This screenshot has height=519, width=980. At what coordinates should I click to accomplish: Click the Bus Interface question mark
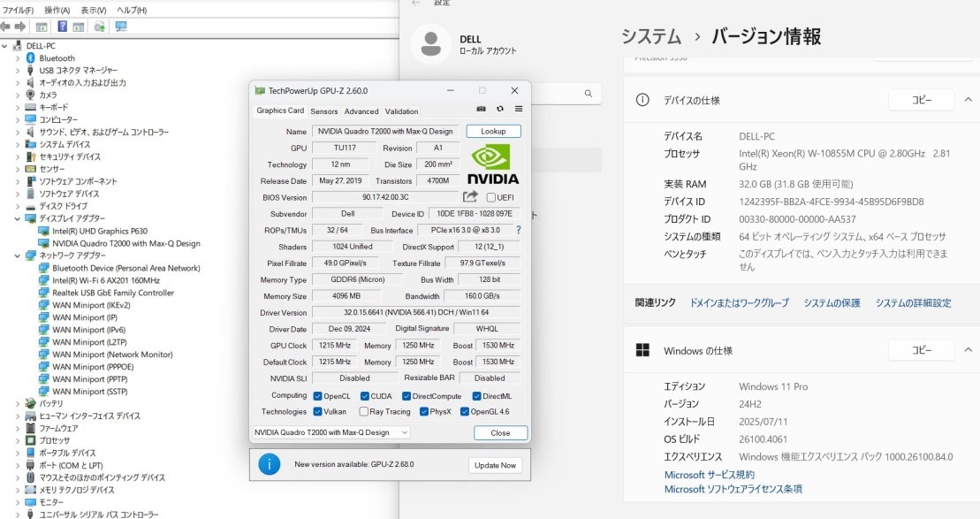pos(518,230)
